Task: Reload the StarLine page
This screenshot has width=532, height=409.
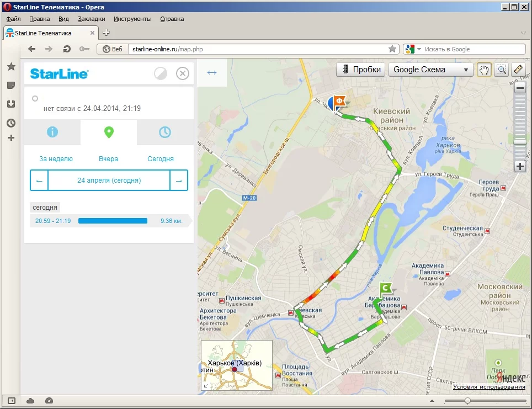Action: (x=67, y=49)
